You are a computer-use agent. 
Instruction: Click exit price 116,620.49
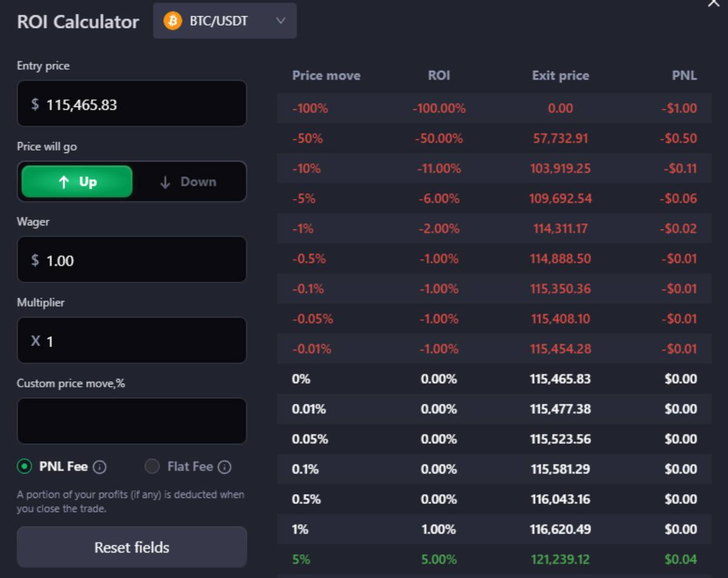pyautogui.click(x=561, y=529)
